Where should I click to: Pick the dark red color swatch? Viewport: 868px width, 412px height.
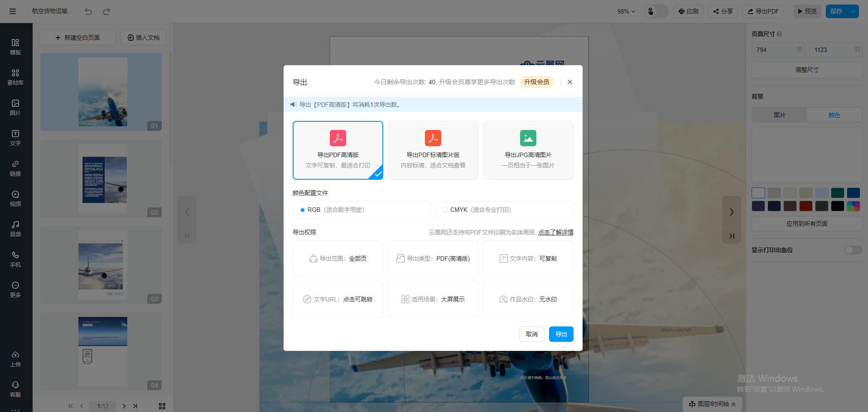click(805, 206)
